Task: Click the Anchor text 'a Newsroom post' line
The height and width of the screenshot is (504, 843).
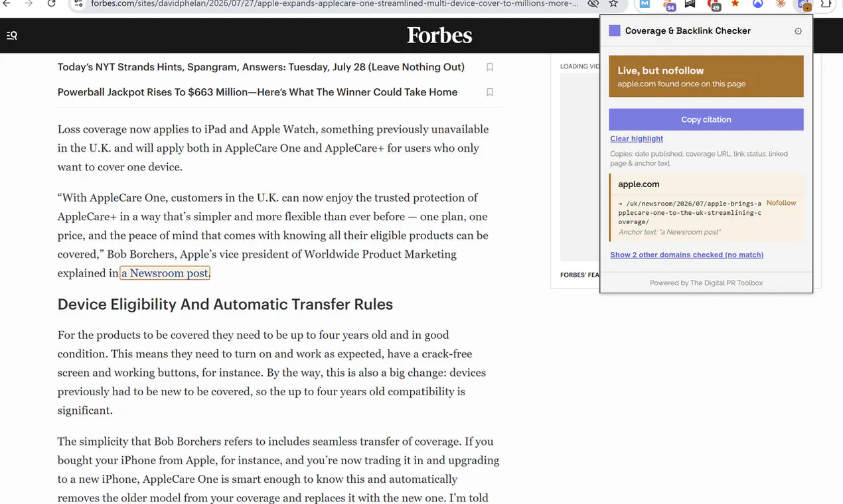Action: (x=669, y=232)
